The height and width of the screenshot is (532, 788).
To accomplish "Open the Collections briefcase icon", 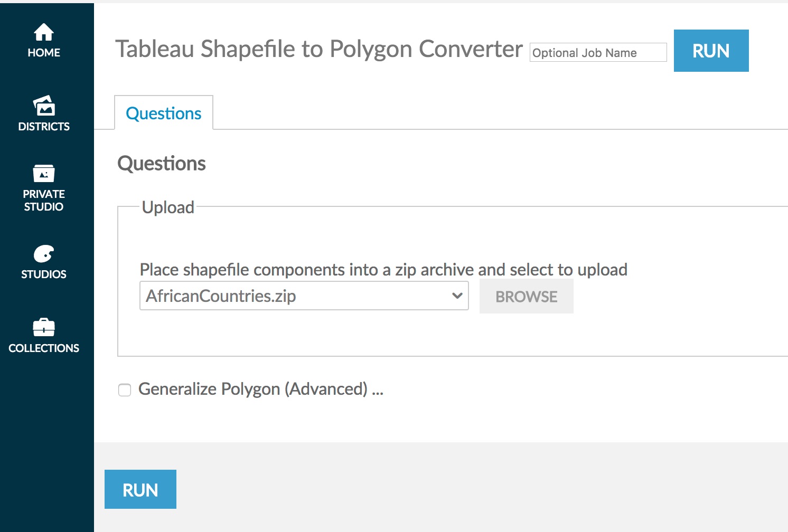I will 43,327.
